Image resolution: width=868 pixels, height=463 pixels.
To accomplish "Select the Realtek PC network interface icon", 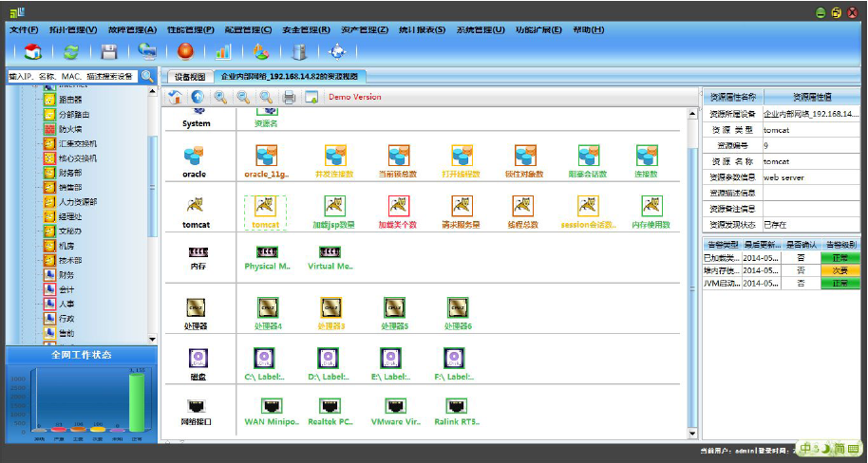I will click(x=330, y=406).
